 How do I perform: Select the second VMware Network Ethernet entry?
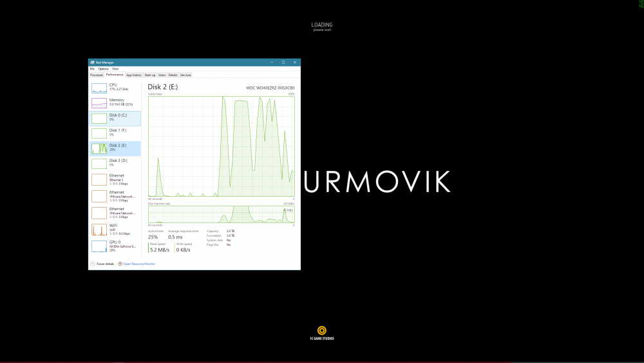[115, 213]
